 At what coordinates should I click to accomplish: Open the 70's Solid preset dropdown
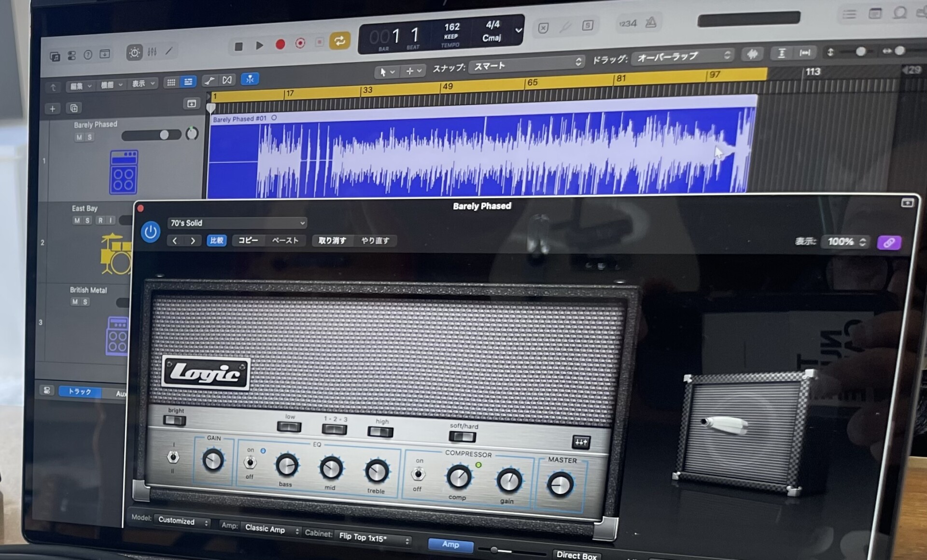tap(237, 223)
